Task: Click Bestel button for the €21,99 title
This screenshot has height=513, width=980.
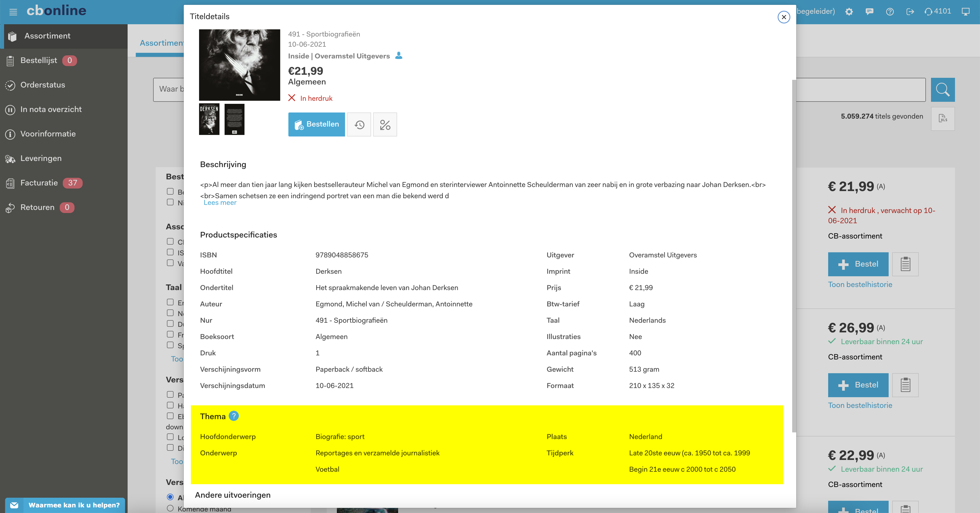Action: click(858, 264)
